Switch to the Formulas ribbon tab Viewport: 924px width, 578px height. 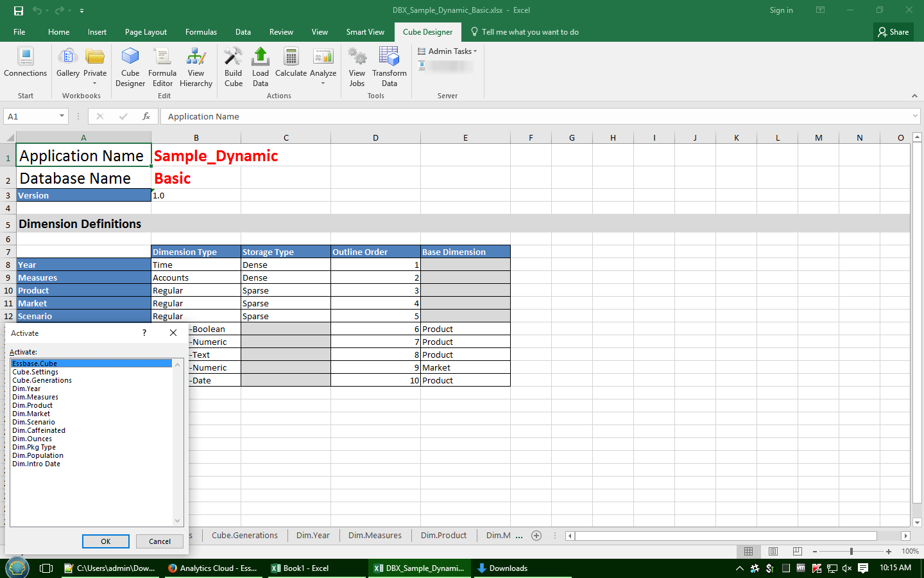point(201,32)
